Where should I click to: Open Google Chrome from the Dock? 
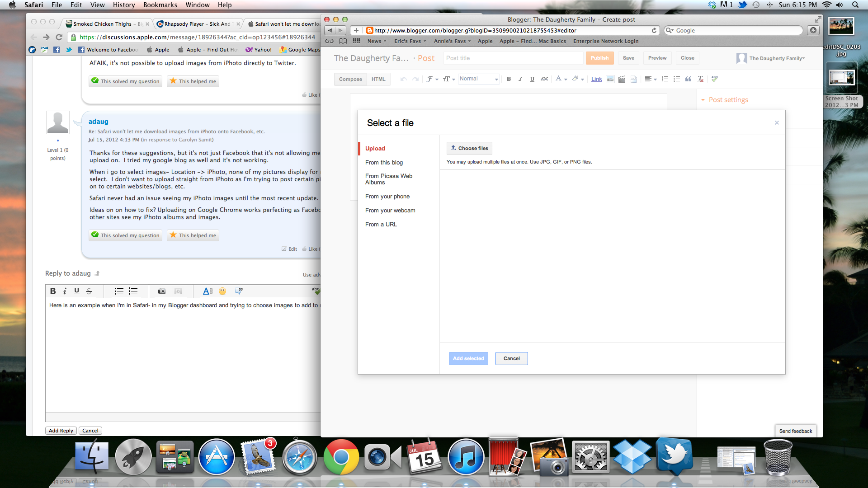coord(341,457)
